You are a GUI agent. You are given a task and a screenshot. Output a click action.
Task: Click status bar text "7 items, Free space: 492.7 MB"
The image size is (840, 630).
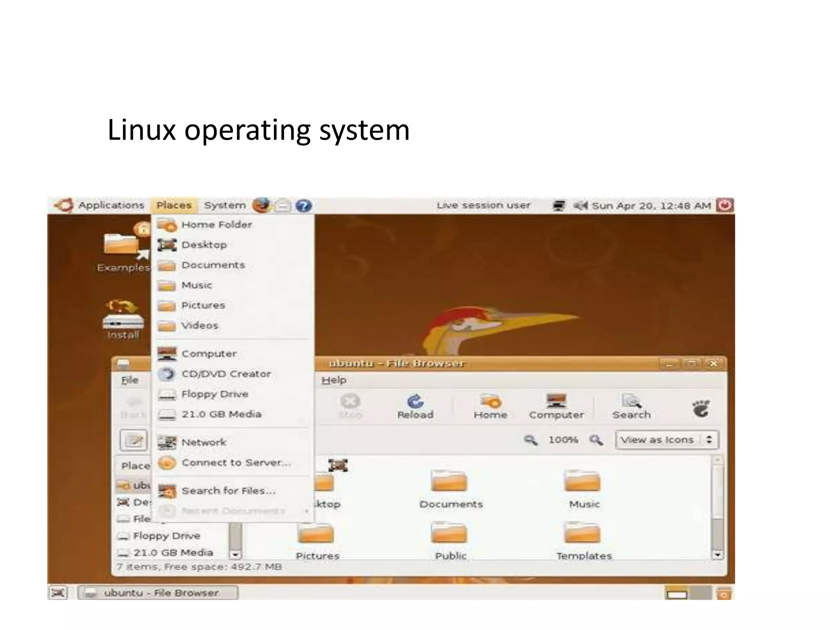pyautogui.click(x=199, y=567)
